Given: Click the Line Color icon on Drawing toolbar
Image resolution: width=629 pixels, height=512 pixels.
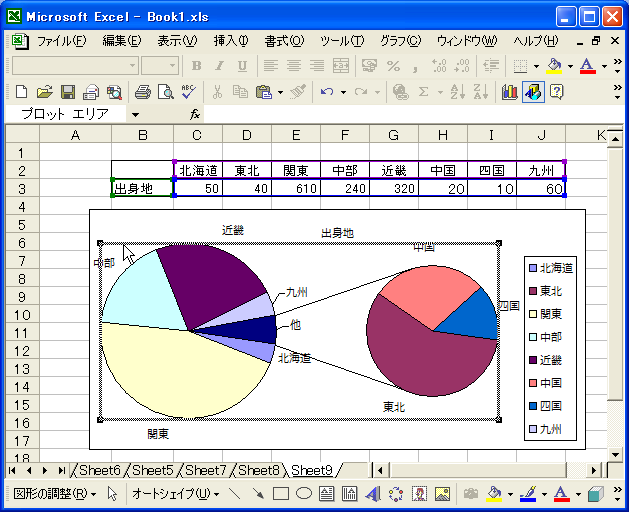Looking at the screenshot, I should [x=528, y=494].
